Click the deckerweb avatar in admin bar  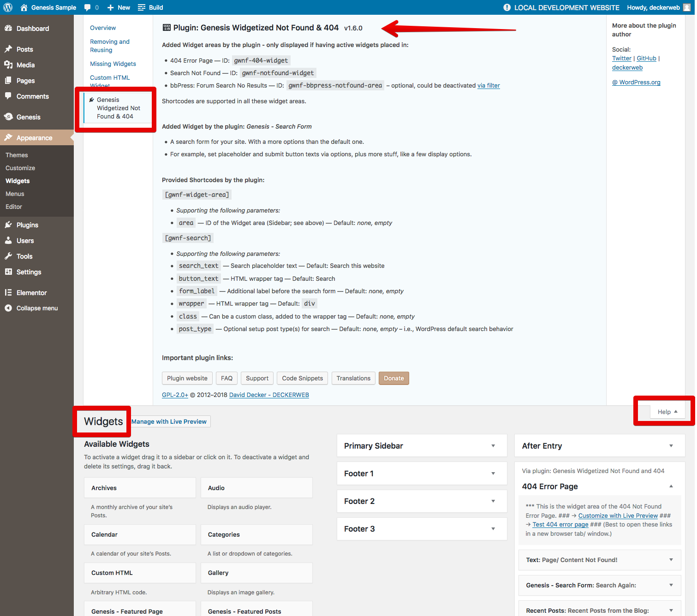[686, 7]
